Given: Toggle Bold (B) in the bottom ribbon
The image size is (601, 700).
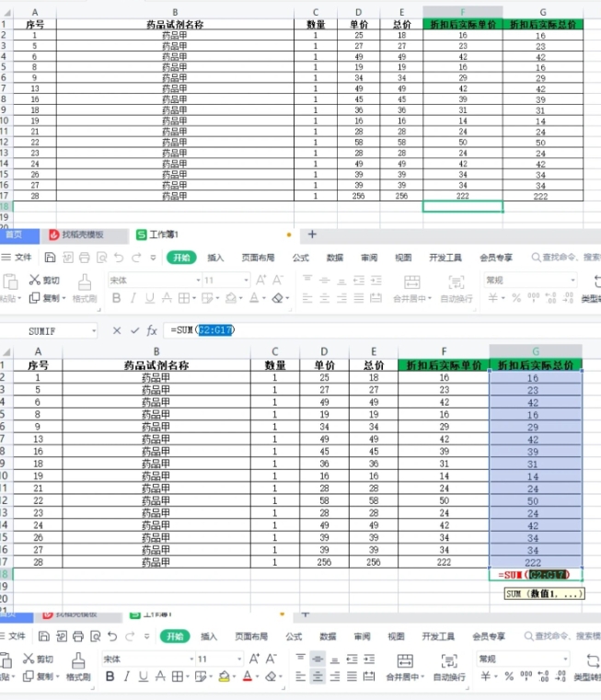Looking at the screenshot, I should (x=110, y=676).
